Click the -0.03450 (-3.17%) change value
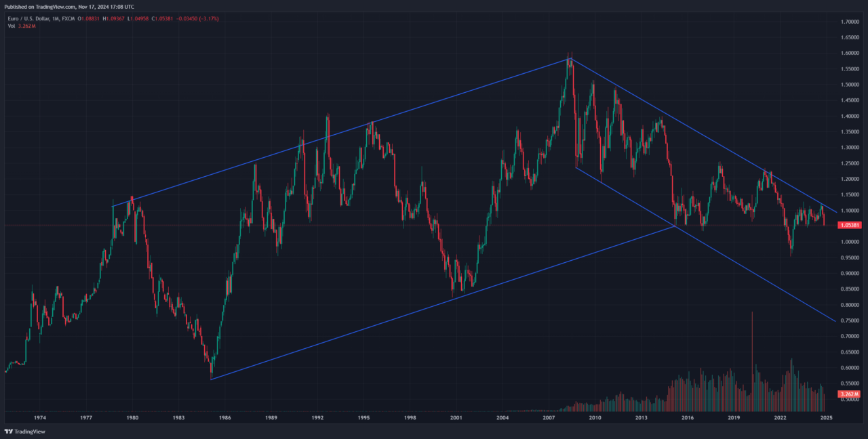The width and height of the screenshot is (868, 439). pyautogui.click(x=199, y=18)
